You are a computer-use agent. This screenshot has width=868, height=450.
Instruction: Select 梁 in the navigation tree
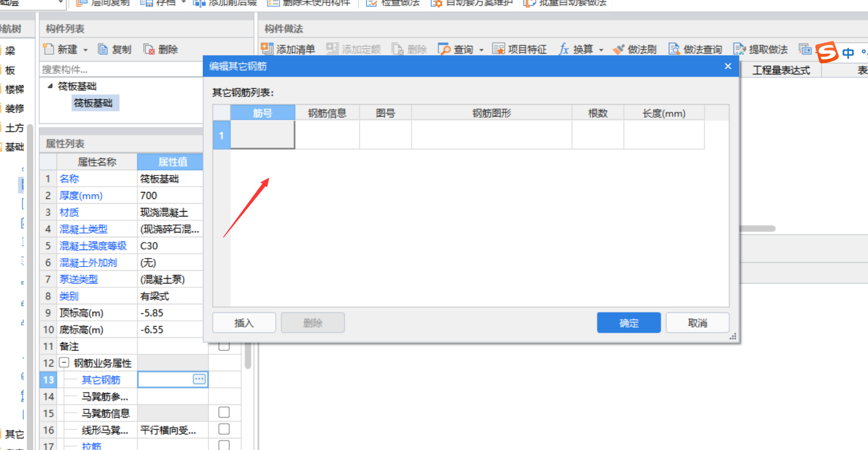coord(10,51)
